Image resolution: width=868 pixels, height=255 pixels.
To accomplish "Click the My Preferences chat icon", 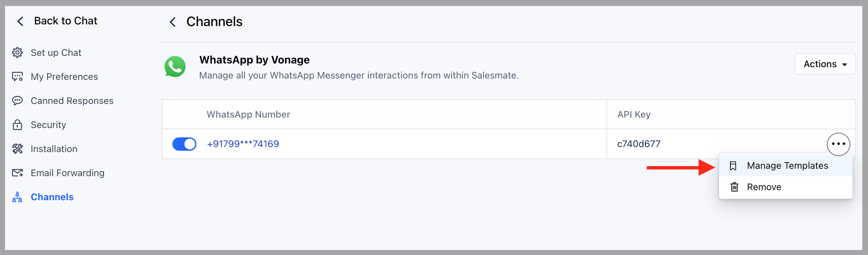I will [x=17, y=77].
